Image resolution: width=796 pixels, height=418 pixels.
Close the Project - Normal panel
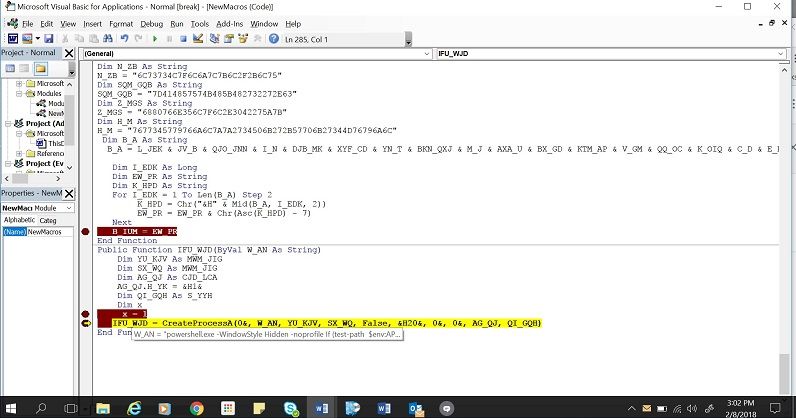click(69, 53)
